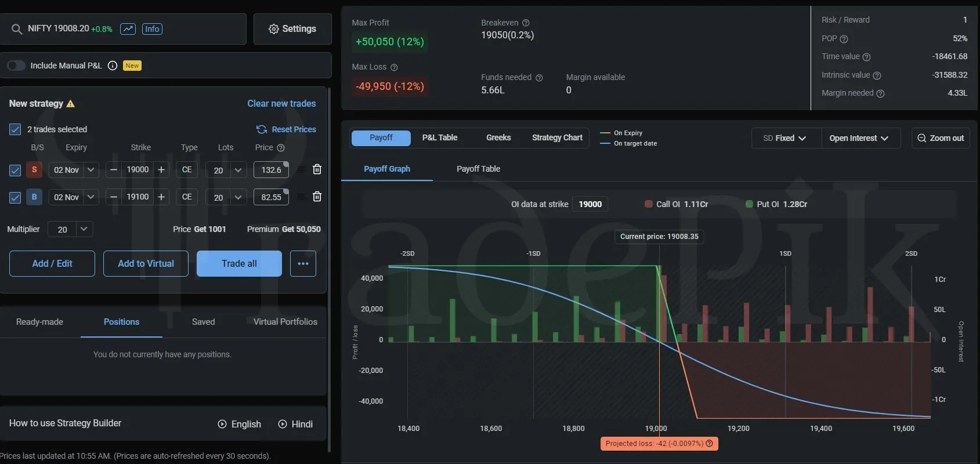The height and width of the screenshot is (464, 980).
Task: Click the POP help icon
Action: 844,39
